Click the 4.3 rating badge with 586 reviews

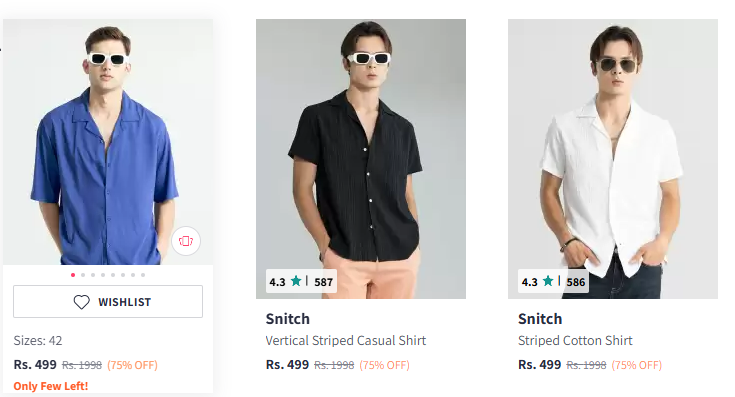(x=553, y=281)
